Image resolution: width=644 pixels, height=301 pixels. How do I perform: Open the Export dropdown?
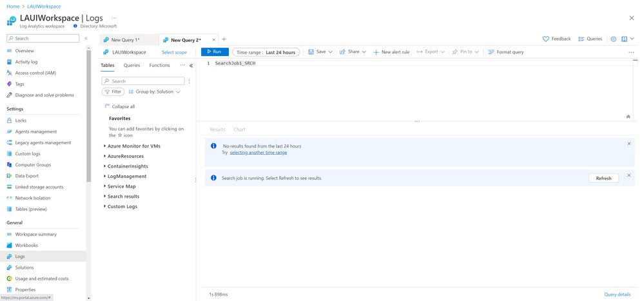point(431,52)
